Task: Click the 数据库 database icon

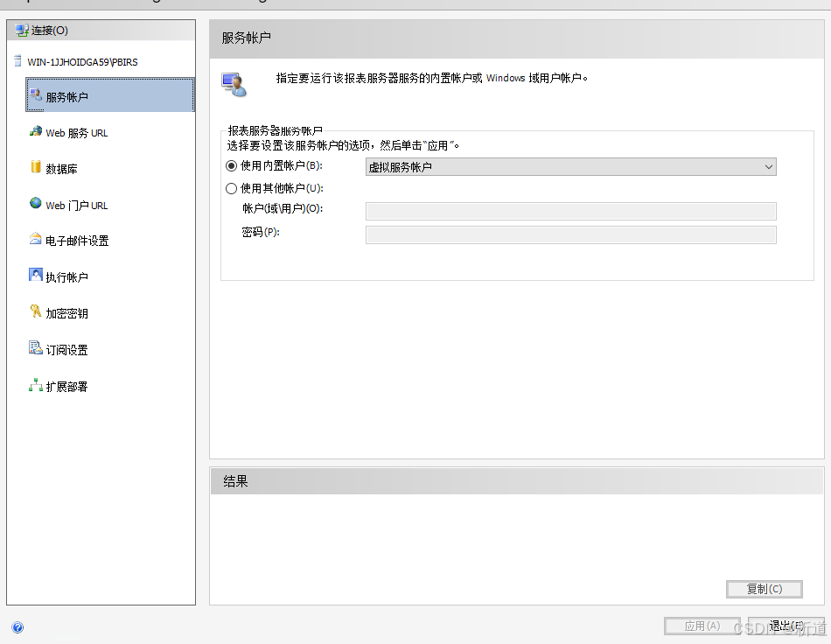Action: pyautogui.click(x=35, y=168)
